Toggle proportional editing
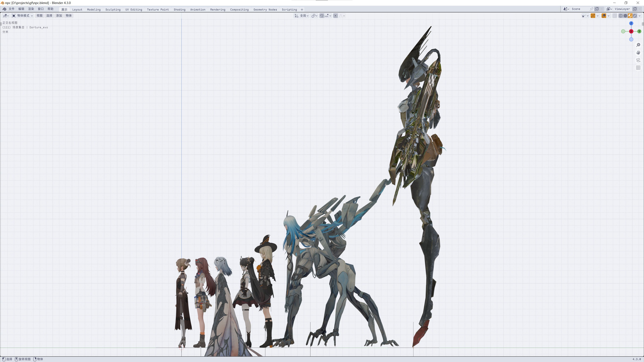Viewport: 644px width, 362px height. click(x=335, y=15)
